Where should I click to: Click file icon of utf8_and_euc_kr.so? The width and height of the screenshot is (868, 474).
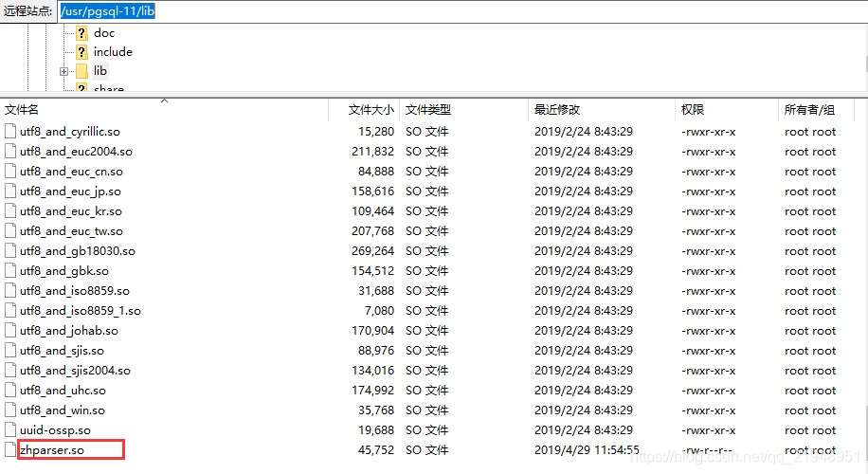10,211
